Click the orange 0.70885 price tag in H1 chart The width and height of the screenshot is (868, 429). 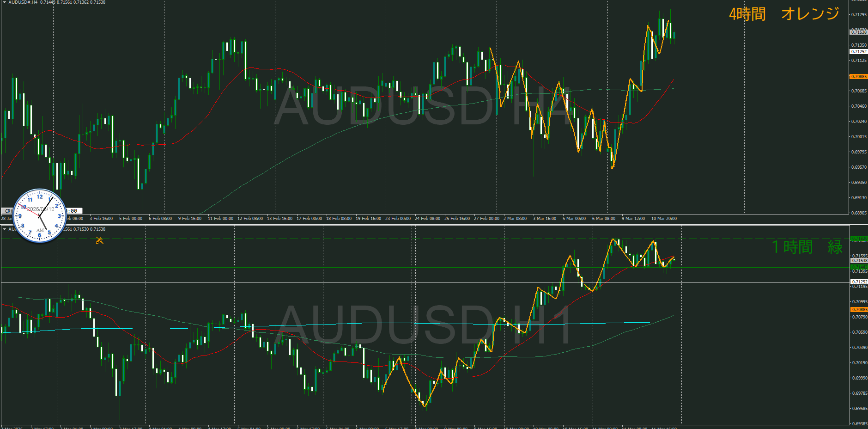[859, 310]
